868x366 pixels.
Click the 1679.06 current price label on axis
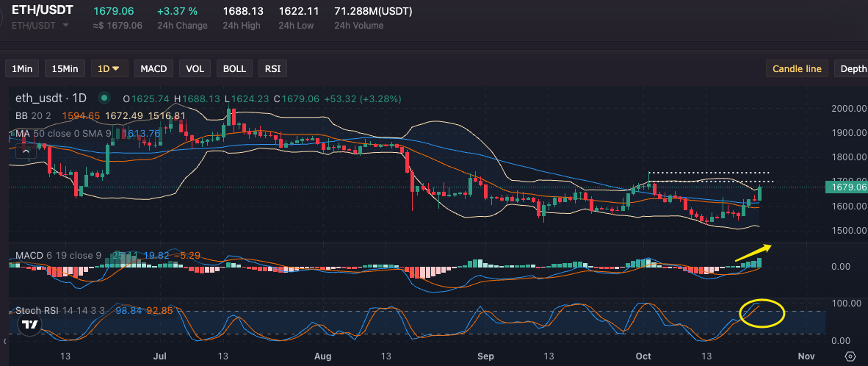(848, 187)
